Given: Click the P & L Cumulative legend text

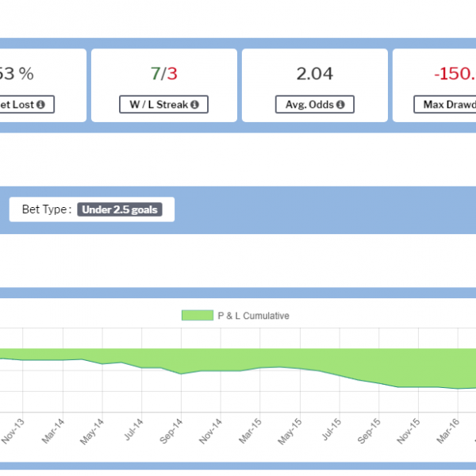Looking at the screenshot, I should pyautogui.click(x=254, y=316).
